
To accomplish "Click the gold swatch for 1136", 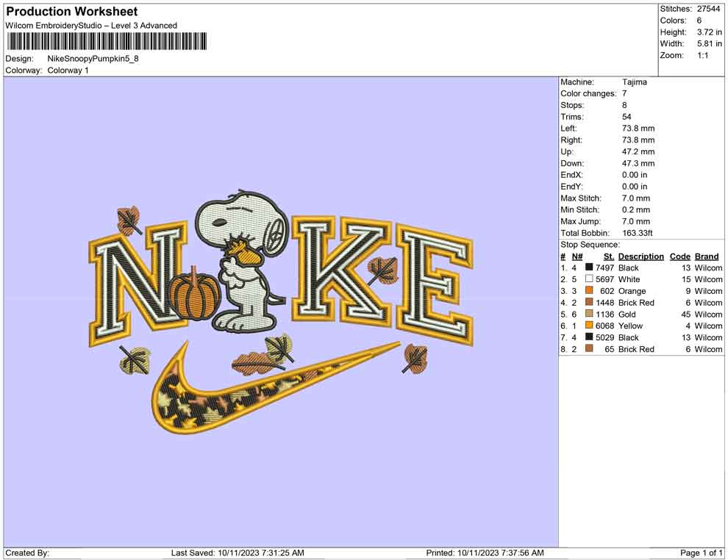I will [x=589, y=314].
